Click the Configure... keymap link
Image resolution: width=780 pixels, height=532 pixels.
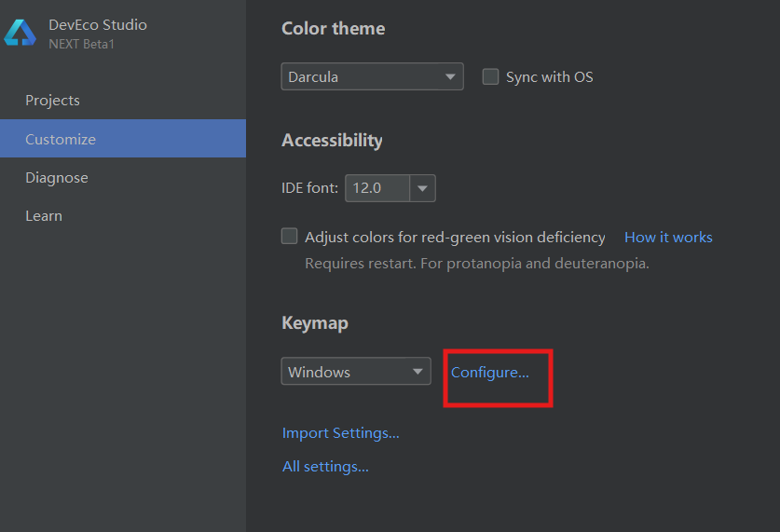pyautogui.click(x=490, y=373)
